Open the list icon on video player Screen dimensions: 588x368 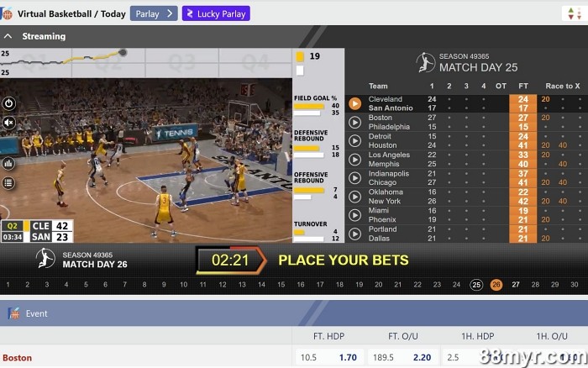click(8, 183)
